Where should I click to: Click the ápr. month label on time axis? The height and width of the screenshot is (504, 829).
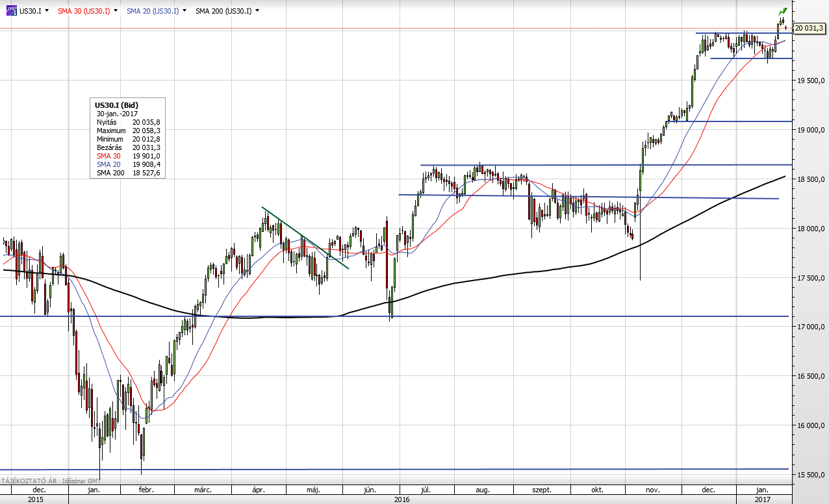tap(260, 490)
